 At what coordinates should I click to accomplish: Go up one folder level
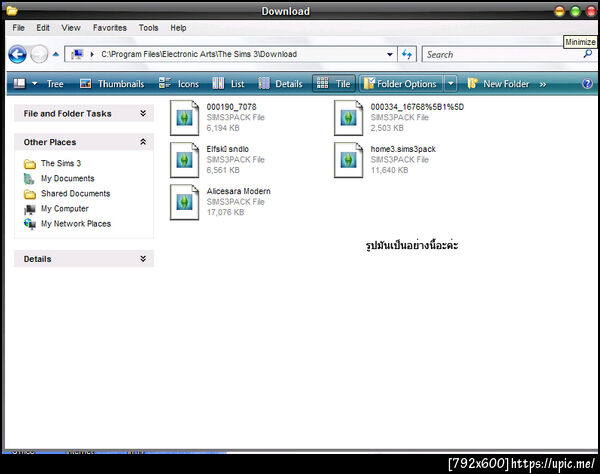[56, 54]
